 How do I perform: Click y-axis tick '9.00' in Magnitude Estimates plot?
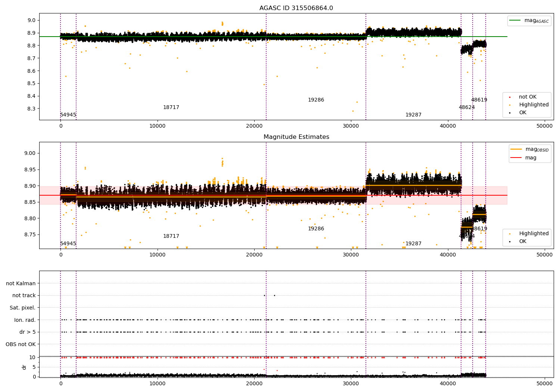(30, 153)
